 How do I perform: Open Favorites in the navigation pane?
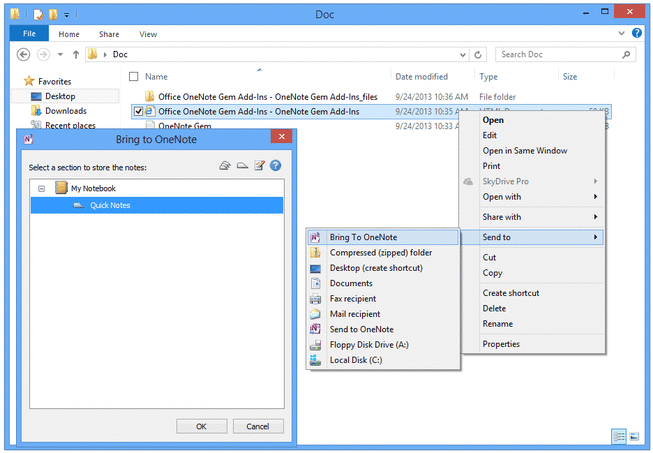pos(55,81)
